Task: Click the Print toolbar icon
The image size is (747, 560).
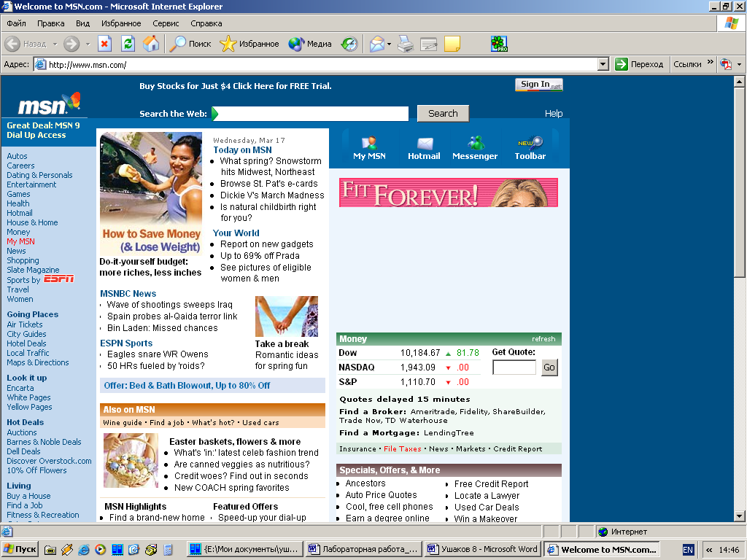Action: (x=406, y=44)
